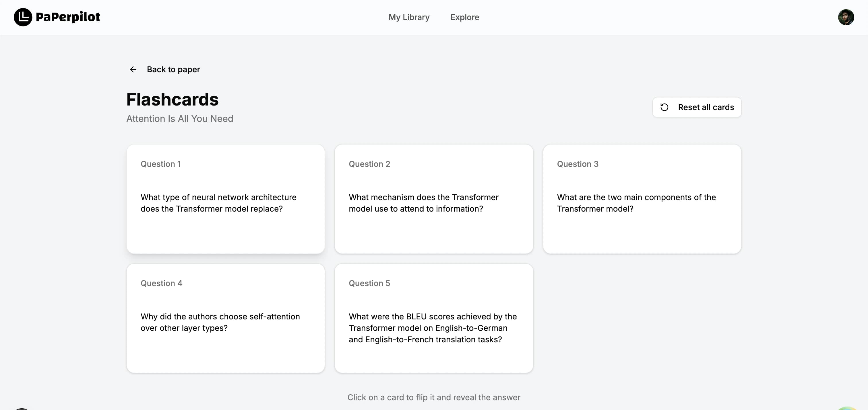Click the reset icon inside Reset all cards

click(x=664, y=107)
